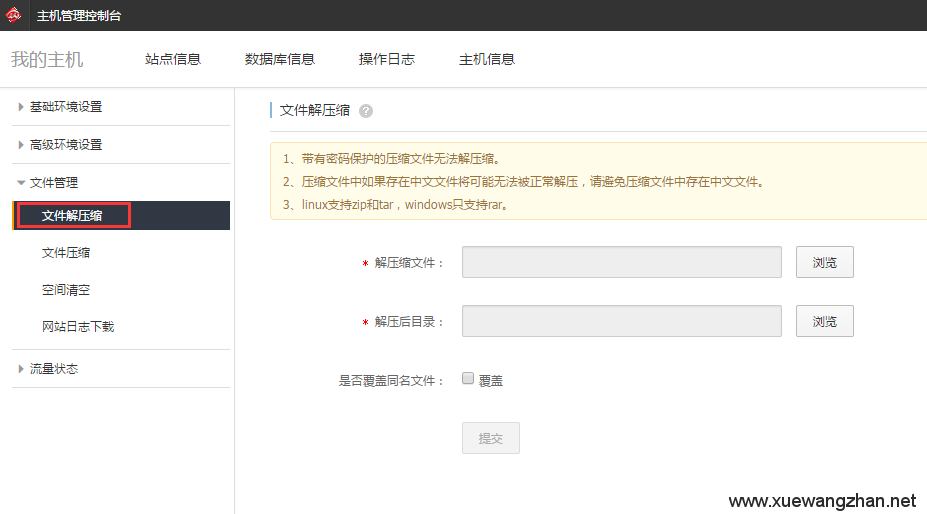Collapse the 文件管理 section

click(x=54, y=183)
